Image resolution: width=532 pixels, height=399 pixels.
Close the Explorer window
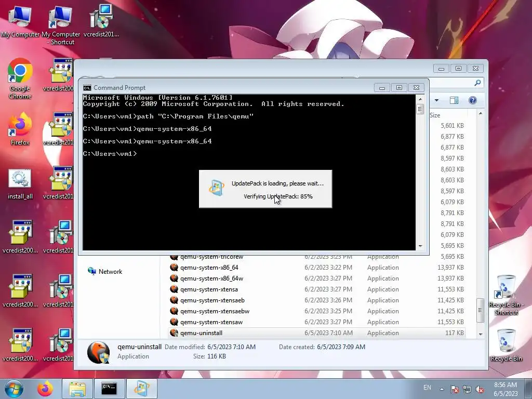point(475,69)
